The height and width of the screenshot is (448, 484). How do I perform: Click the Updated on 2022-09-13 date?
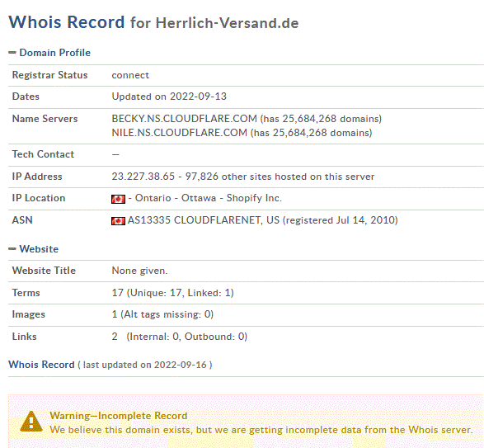169,97
